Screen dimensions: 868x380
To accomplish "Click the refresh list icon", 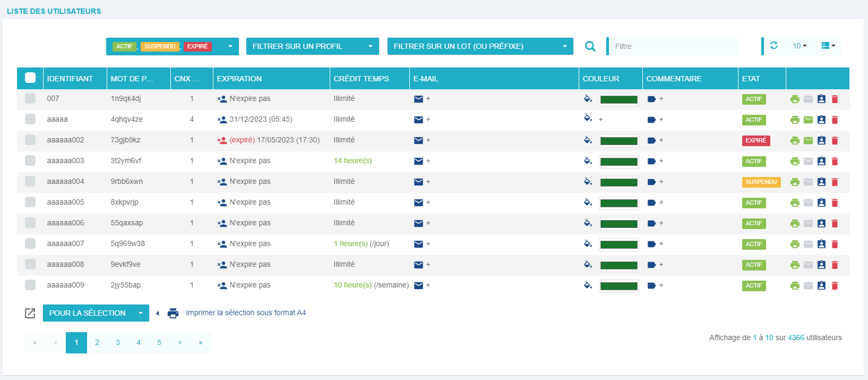I will (774, 46).
